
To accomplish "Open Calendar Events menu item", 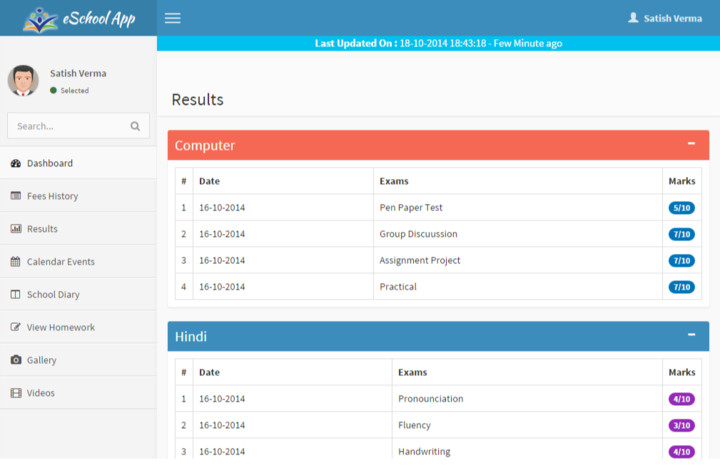I will point(78,261).
